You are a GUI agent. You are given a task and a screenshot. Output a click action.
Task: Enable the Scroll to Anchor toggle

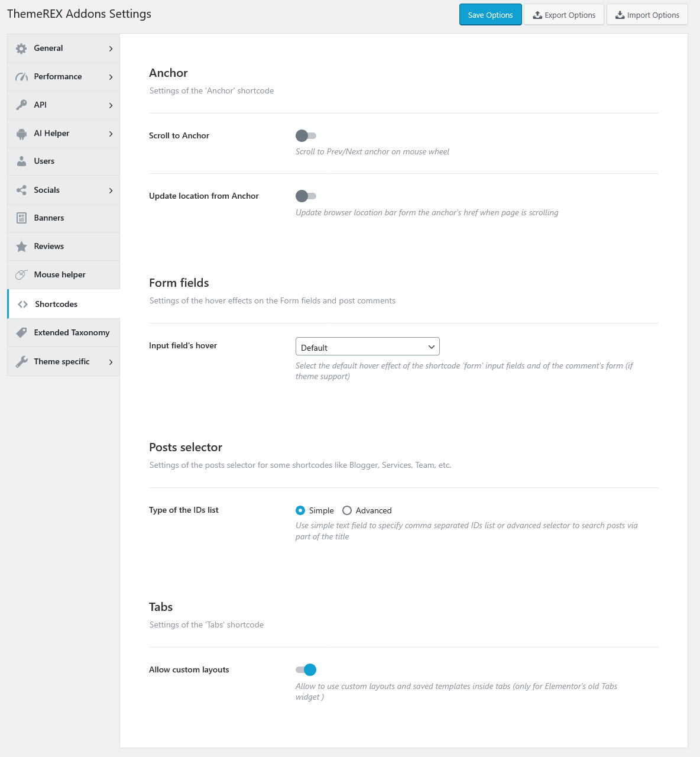(x=306, y=135)
